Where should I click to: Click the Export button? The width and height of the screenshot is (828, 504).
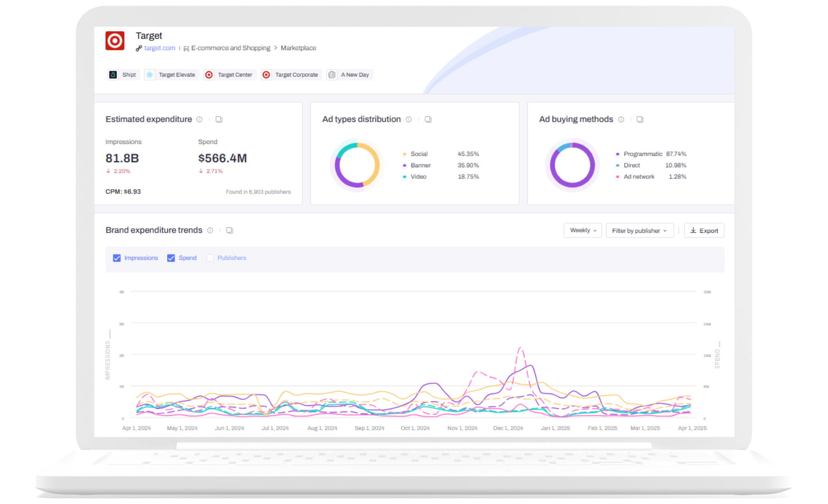[x=704, y=230]
